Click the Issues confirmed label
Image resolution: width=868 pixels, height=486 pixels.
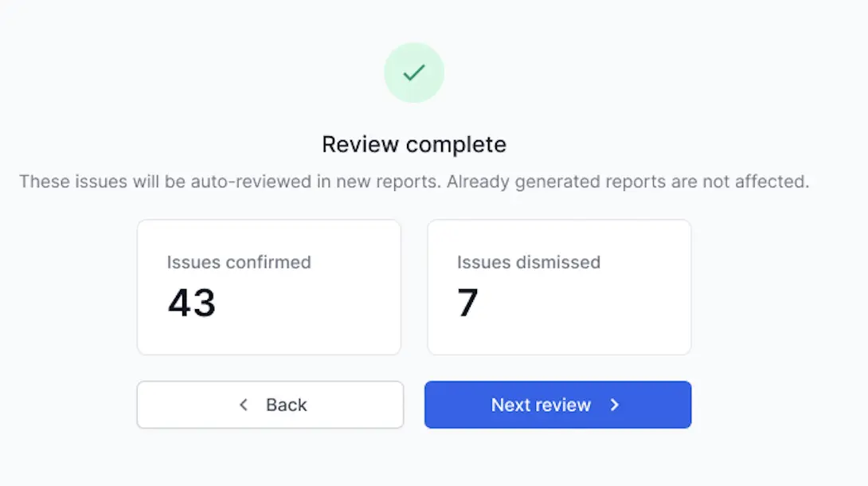click(x=238, y=262)
